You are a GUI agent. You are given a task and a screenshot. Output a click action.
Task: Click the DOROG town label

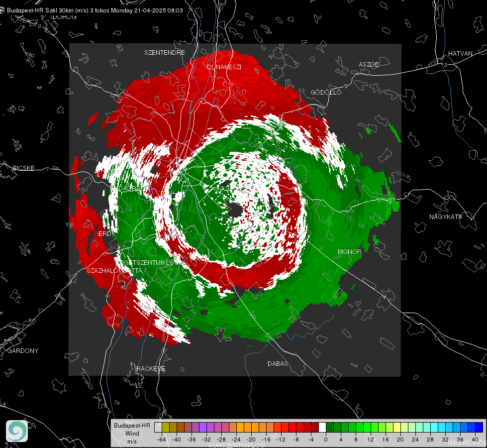click(x=65, y=17)
